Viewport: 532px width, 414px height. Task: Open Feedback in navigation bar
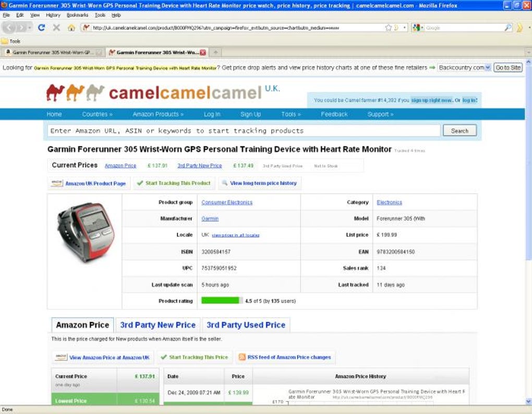coord(334,114)
